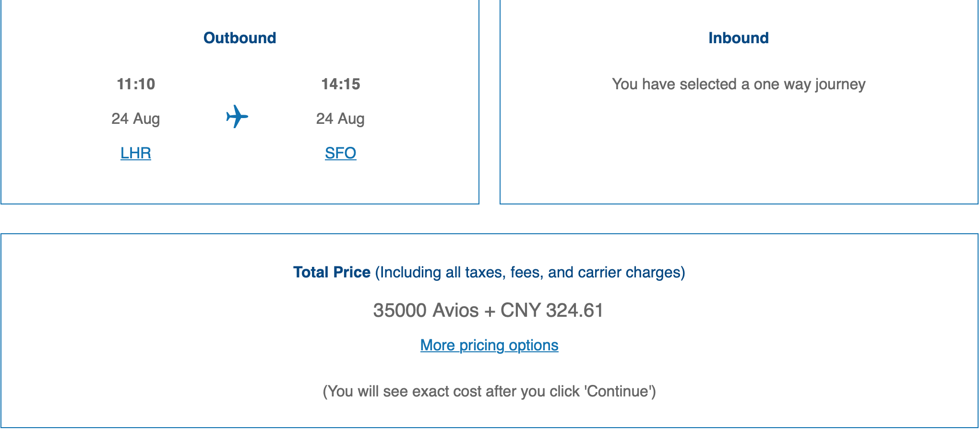Click the exact cost after Continue note

coord(489,392)
